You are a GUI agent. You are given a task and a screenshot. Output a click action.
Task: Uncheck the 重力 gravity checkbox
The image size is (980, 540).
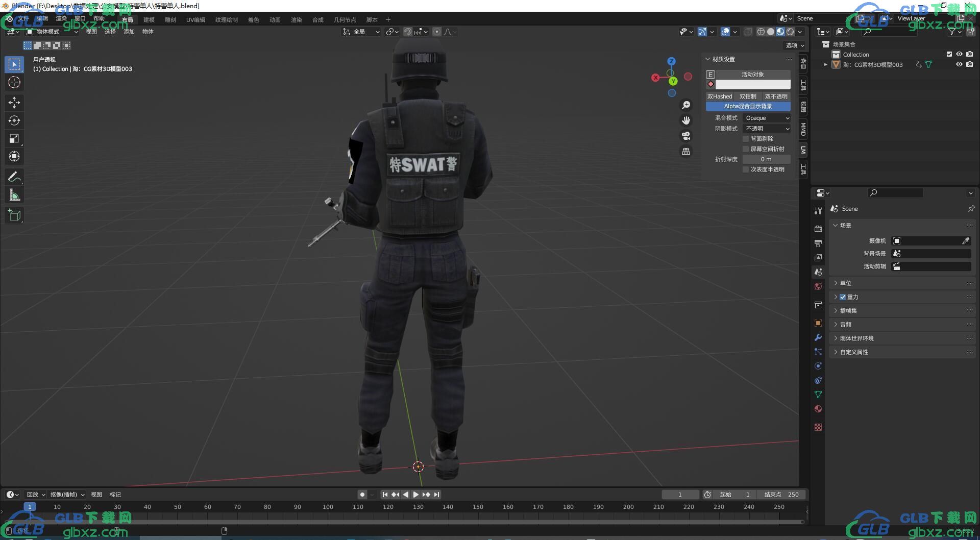pyautogui.click(x=843, y=297)
